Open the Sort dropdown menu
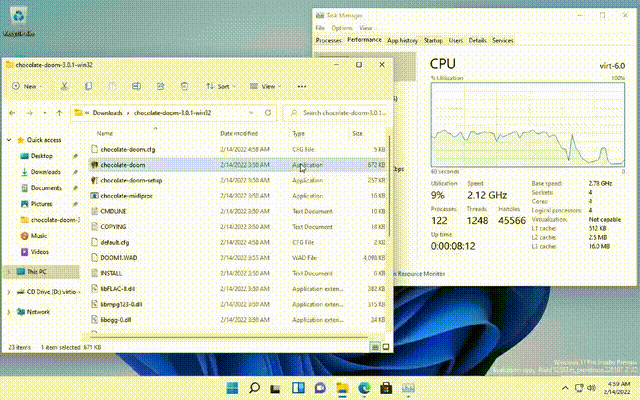 [222, 87]
